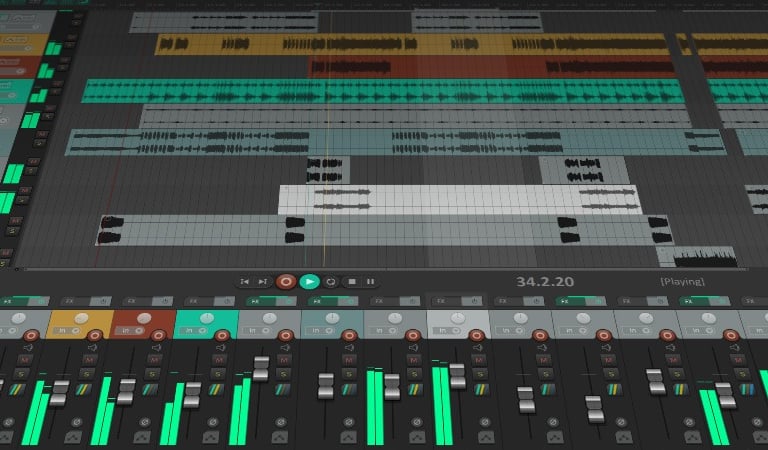Open routing for the yellow mixer strip
Image resolution: width=768 pixels, height=450 pixels.
click(84, 390)
